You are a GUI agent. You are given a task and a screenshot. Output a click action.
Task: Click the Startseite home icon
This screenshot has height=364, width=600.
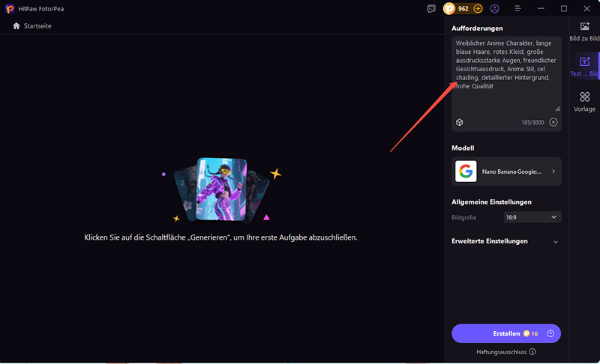click(x=16, y=26)
